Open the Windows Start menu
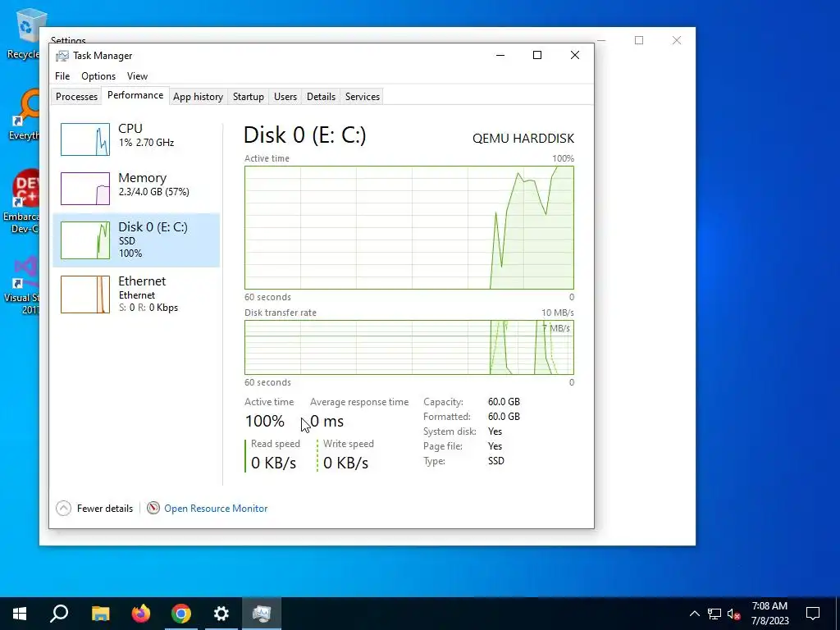This screenshot has height=630, width=840. pos(20,614)
